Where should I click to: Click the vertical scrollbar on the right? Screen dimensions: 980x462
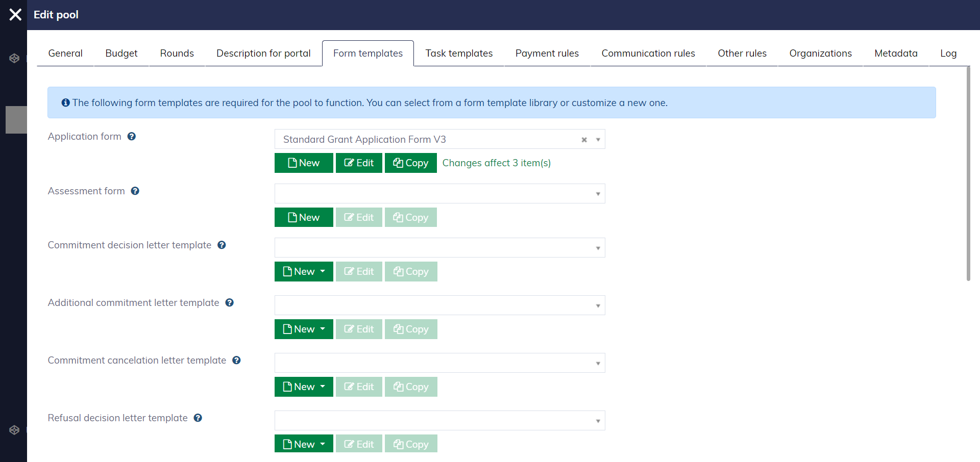pos(968,173)
